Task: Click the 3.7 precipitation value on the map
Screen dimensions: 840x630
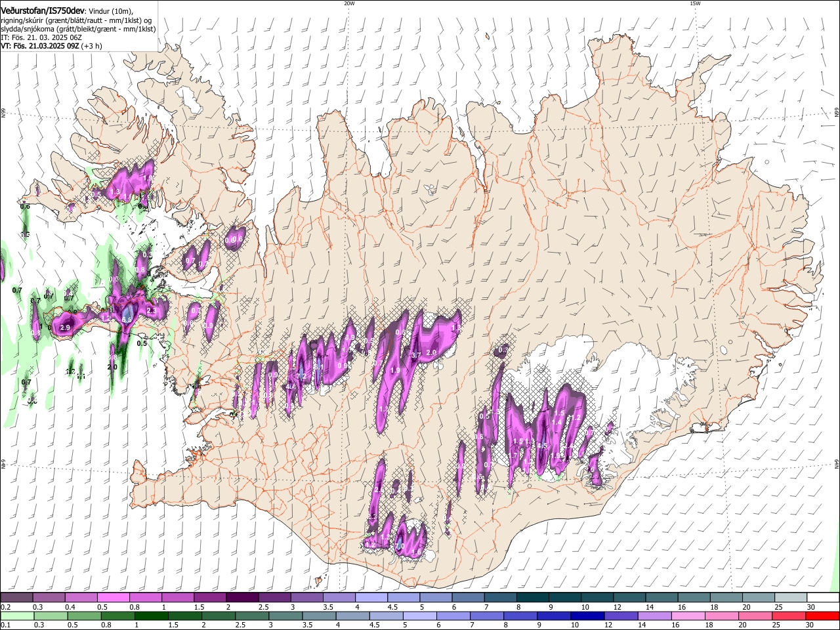Action: pyautogui.click(x=416, y=355)
